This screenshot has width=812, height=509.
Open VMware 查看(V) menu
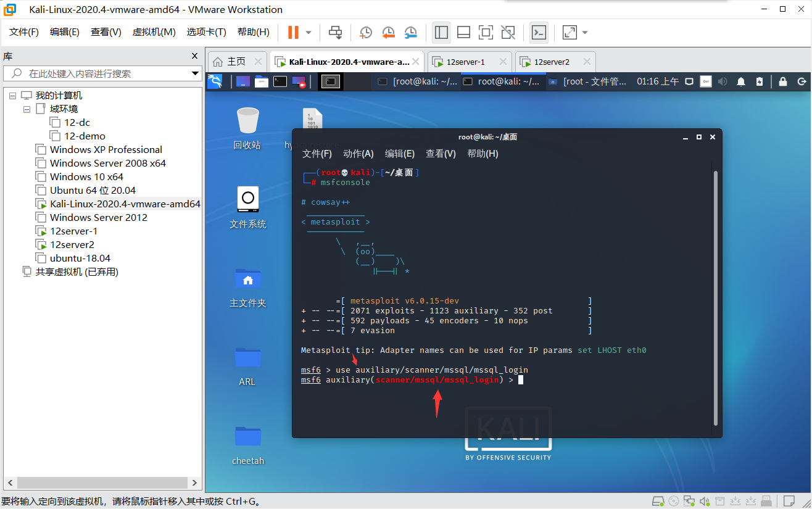(x=106, y=32)
